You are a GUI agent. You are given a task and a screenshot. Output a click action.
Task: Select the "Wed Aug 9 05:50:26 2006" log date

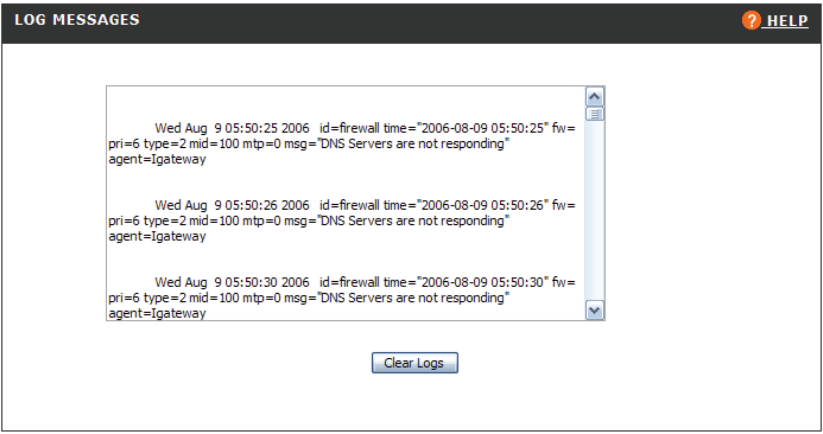click(232, 205)
